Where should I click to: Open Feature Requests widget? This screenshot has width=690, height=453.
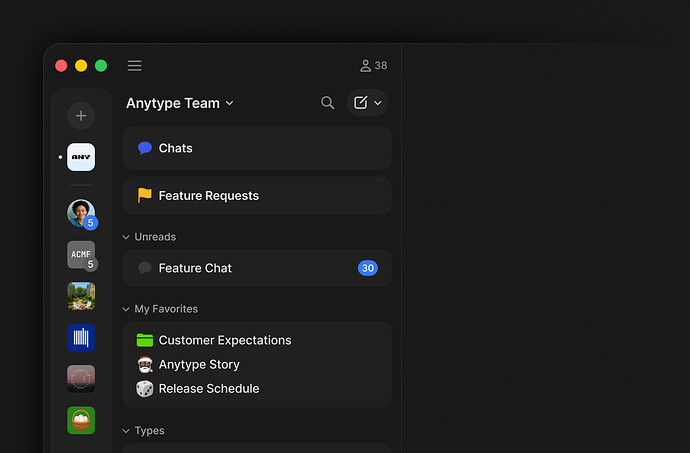tap(257, 195)
